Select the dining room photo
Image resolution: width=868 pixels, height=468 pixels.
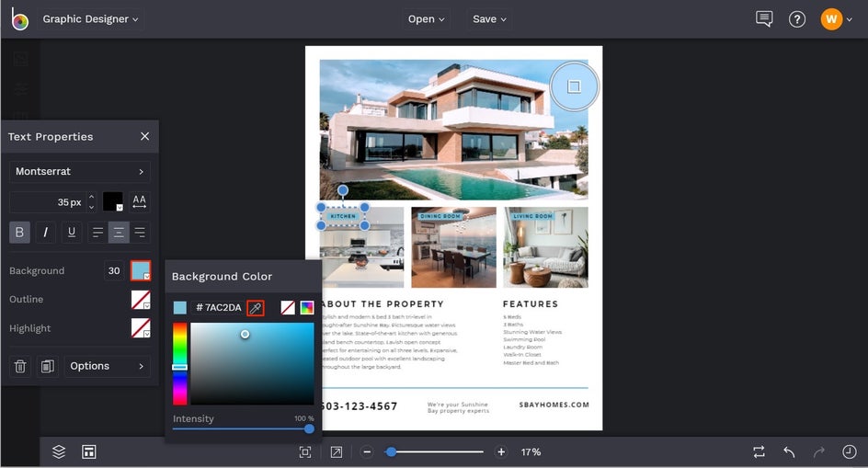(454, 247)
